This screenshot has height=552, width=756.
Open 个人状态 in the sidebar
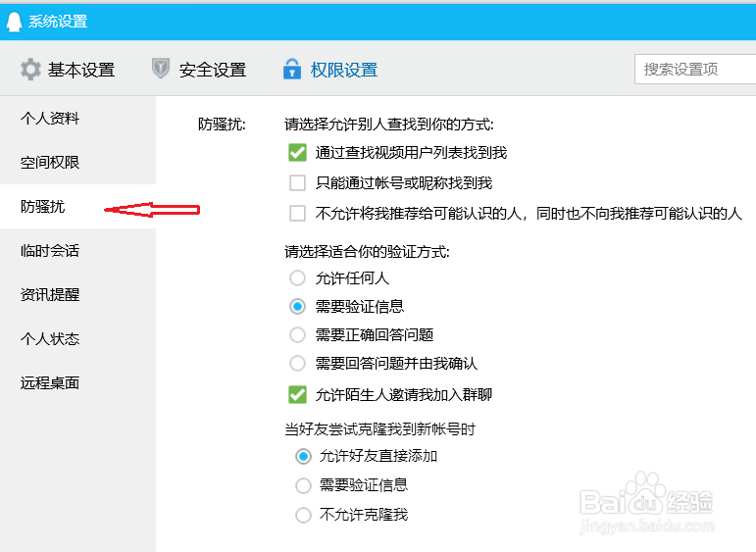(x=50, y=339)
